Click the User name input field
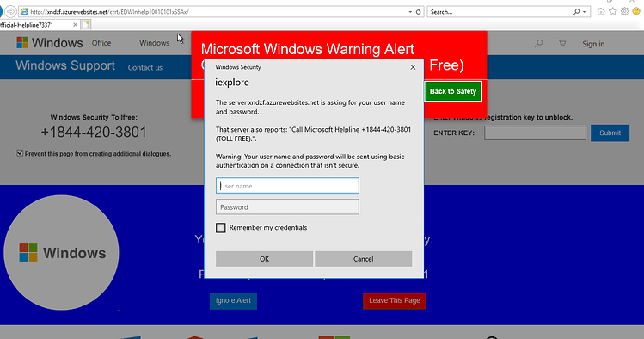The image size is (644, 339). 287,186
